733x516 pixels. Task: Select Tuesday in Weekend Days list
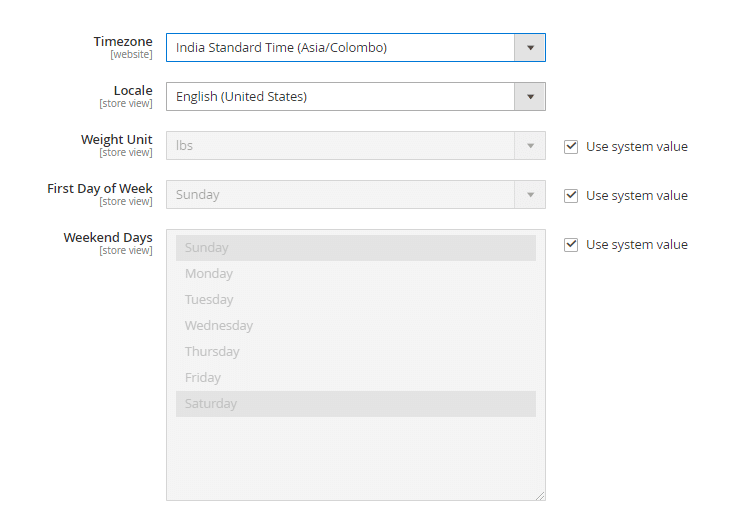356,300
